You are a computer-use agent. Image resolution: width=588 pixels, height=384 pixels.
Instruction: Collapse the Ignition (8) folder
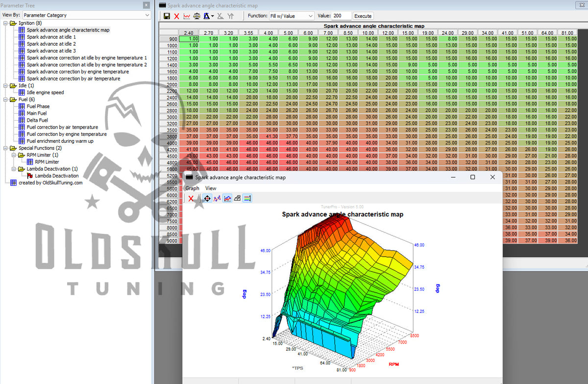point(5,23)
